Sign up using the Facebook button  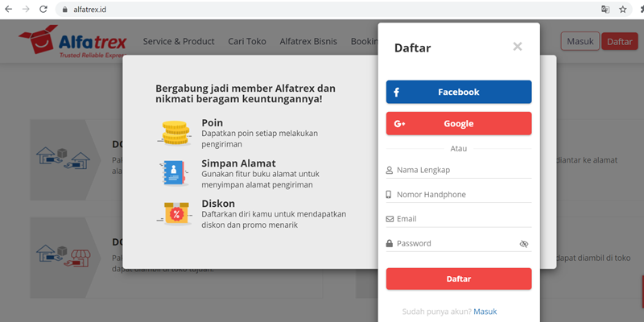pos(459,92)
